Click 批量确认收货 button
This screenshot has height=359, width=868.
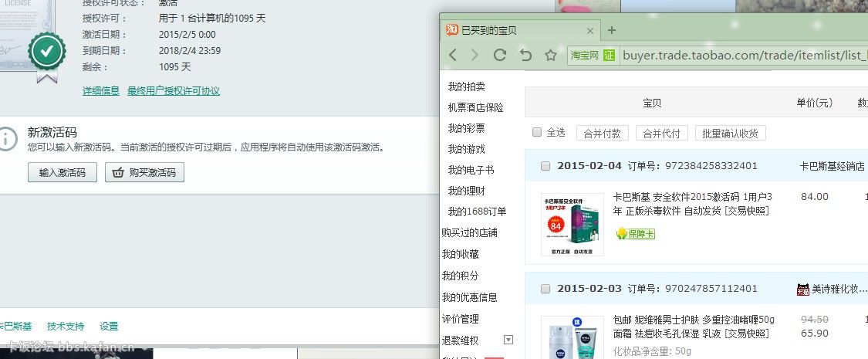[730, 133]
